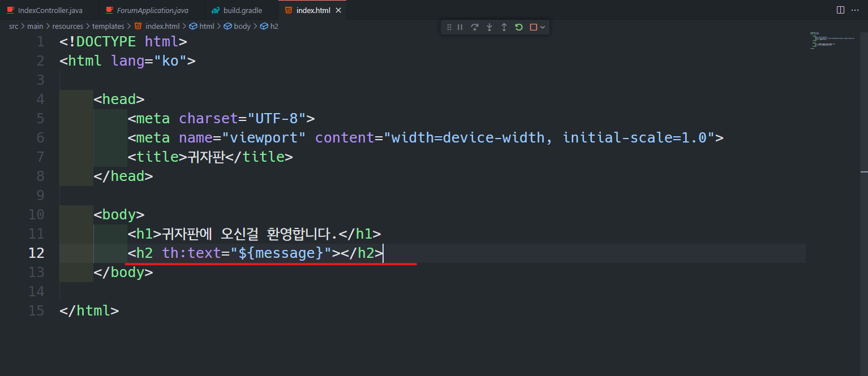868x376 pixels.
Task: Click the Gradle icon on build.gradle tab
Action: click(x=216, y=10)
